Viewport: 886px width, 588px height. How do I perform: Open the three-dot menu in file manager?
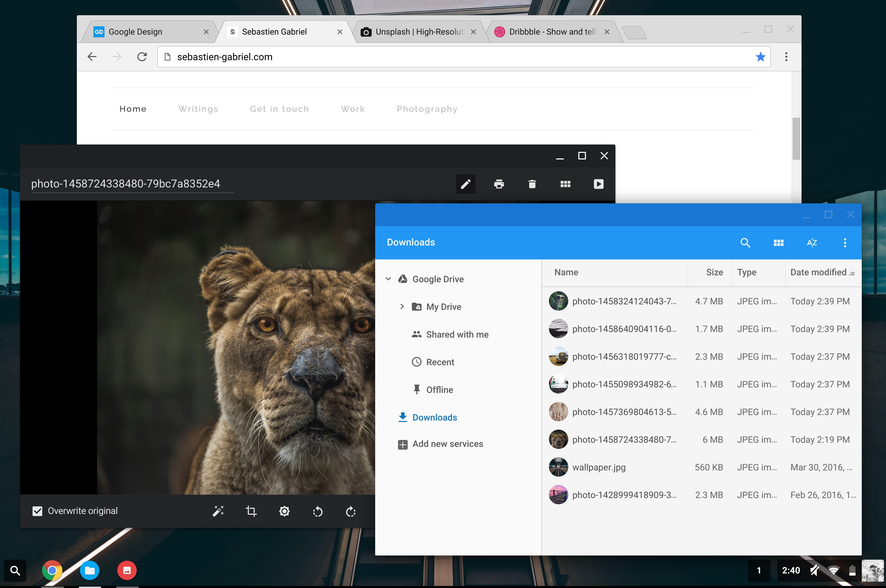pyautogui.click(x=845, y=243)
